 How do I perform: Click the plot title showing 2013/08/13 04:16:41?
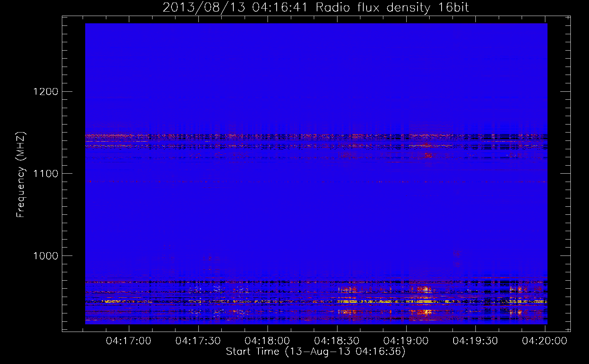[x=316, y=7]
